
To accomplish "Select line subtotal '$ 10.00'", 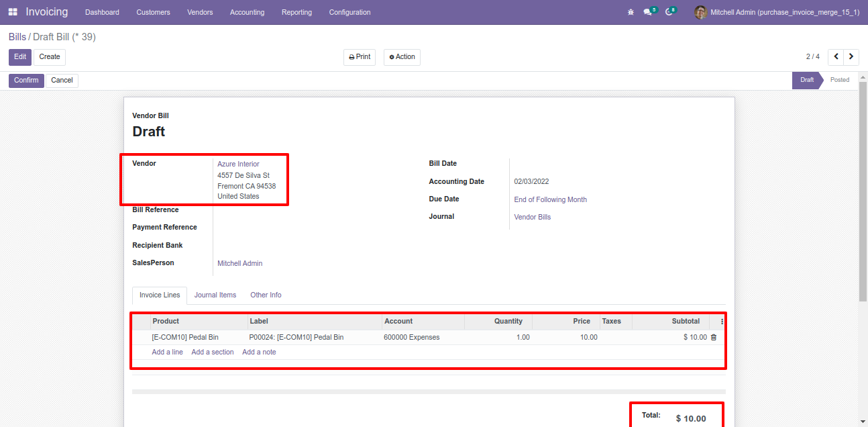I will click(695, 338).
